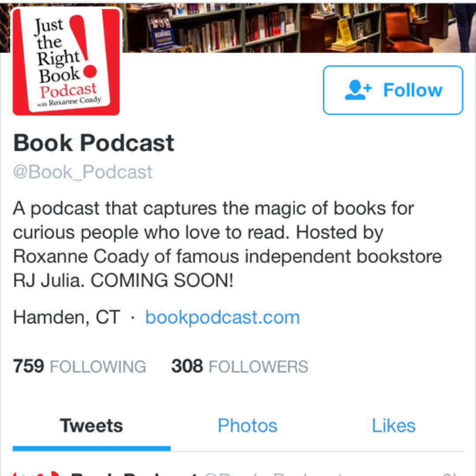
Task: Click the blue active-tab underline beneath Tweets
Action: pyautogui.click(x=92, y=448)
